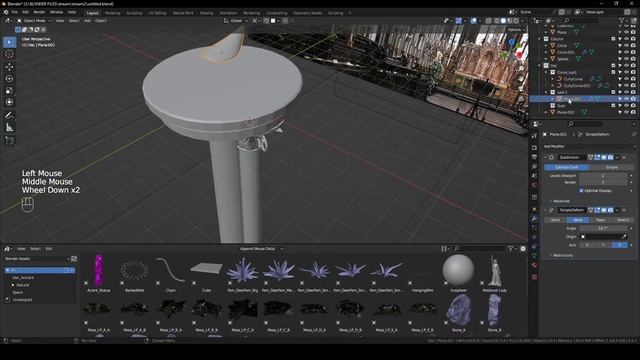Open the Append import method dropdown

[x=261, y=249]
